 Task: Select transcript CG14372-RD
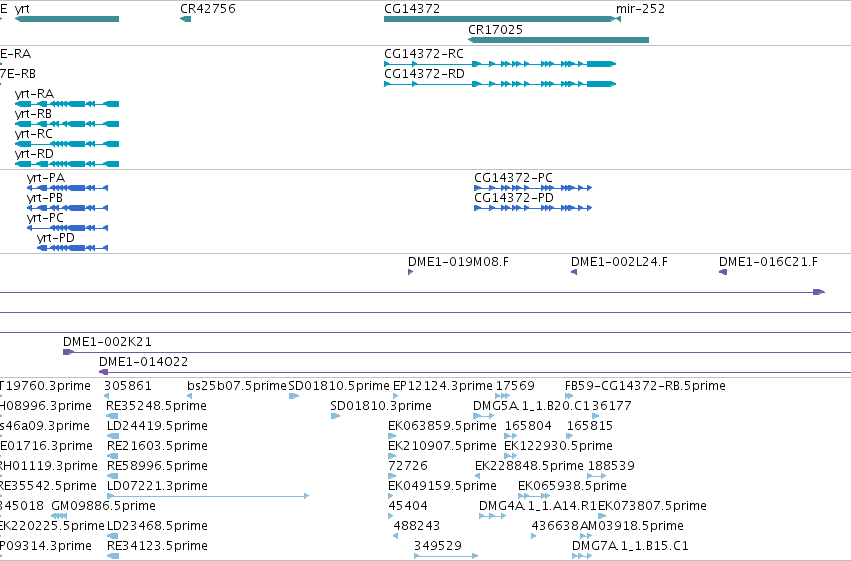pyautogui.click(x=500, y=84)
